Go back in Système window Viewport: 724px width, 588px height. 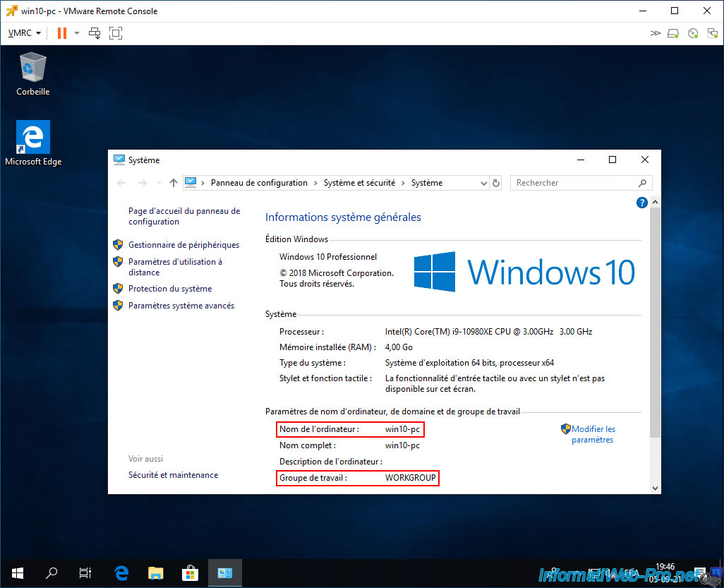[x=121, y=183]
